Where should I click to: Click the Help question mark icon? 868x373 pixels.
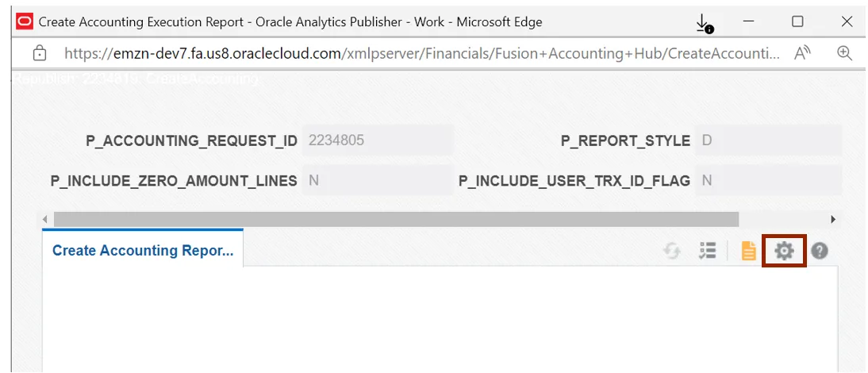tap(820, 251)
